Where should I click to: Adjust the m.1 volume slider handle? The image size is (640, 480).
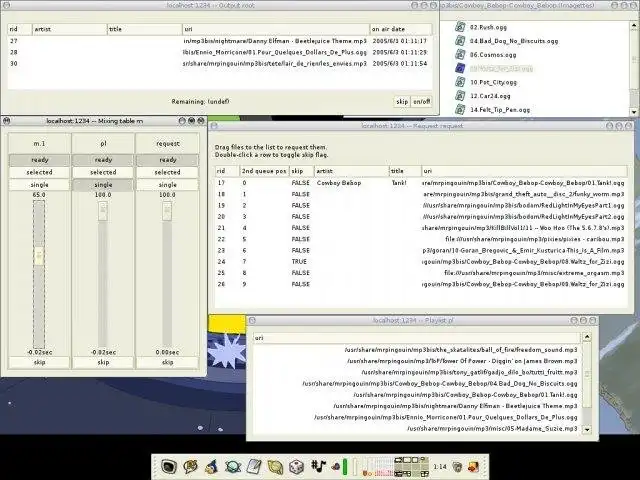39,256
